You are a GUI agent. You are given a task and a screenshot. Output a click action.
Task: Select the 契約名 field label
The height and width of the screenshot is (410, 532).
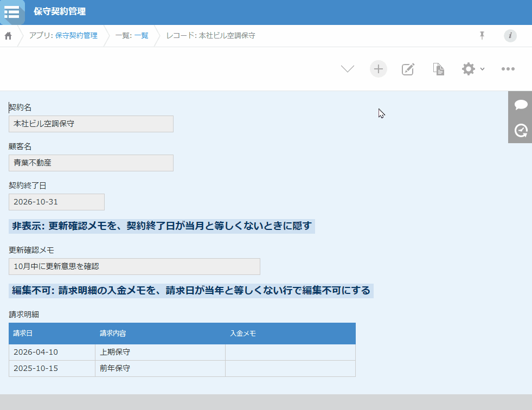[x=20, y=107]
